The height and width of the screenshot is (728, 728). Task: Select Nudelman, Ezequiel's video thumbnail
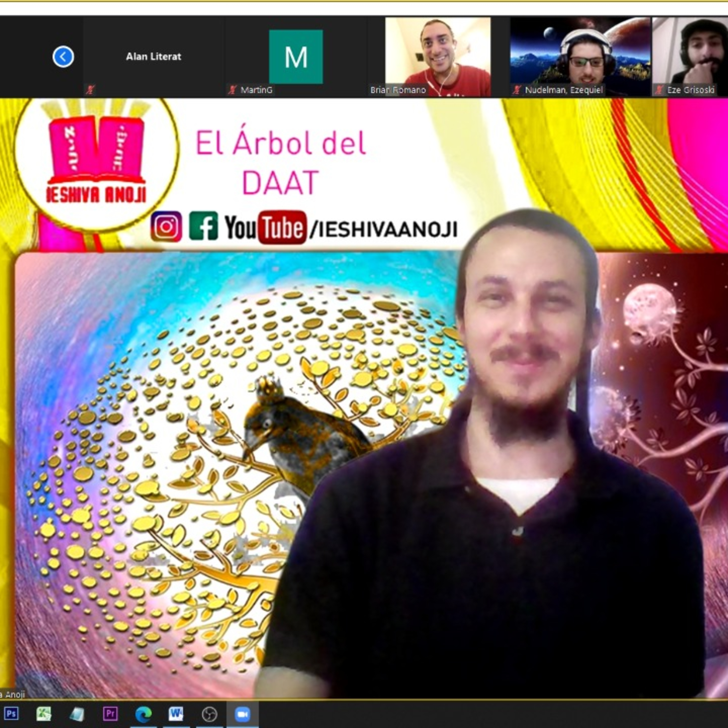click(580, 57)
